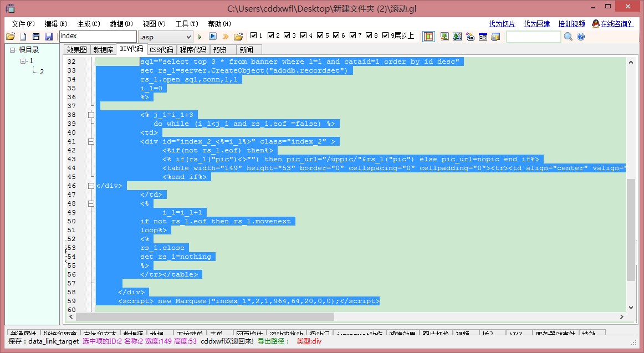Open the 在线咨询? link
This screenshot has width=644, height=353.
617,24
